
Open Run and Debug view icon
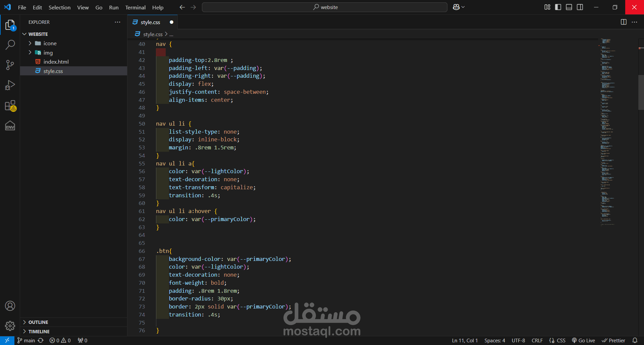10,85
